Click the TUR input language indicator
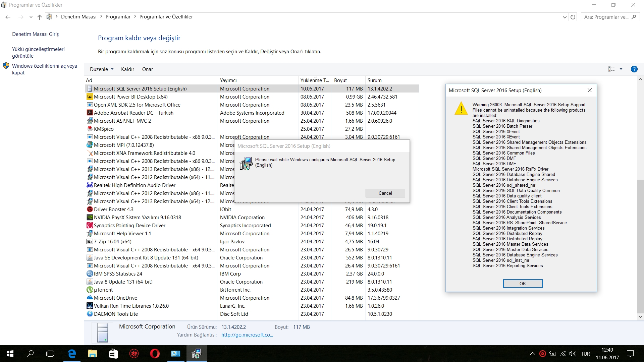This screenshot has width=644, height=362. click(x=585, y=354)
